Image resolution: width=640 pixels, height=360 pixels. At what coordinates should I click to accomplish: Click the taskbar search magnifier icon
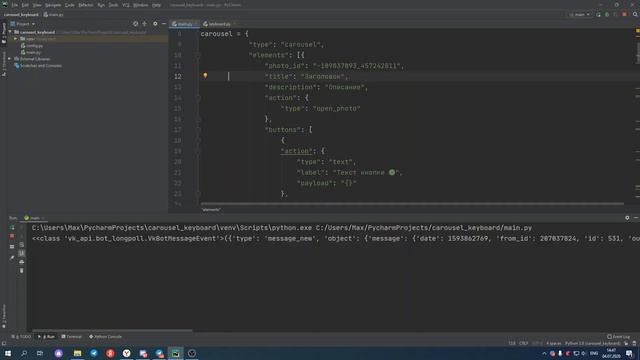pyautogui.click(x=24, y=353)
